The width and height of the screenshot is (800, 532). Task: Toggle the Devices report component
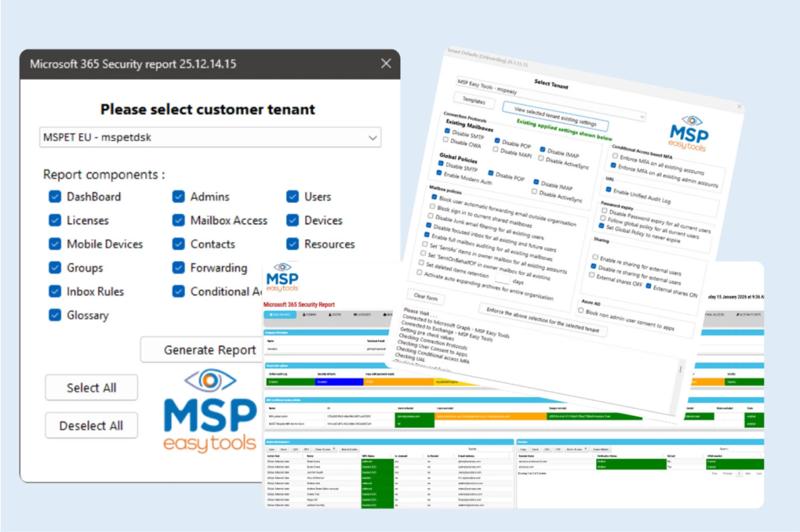coord(292,220)
